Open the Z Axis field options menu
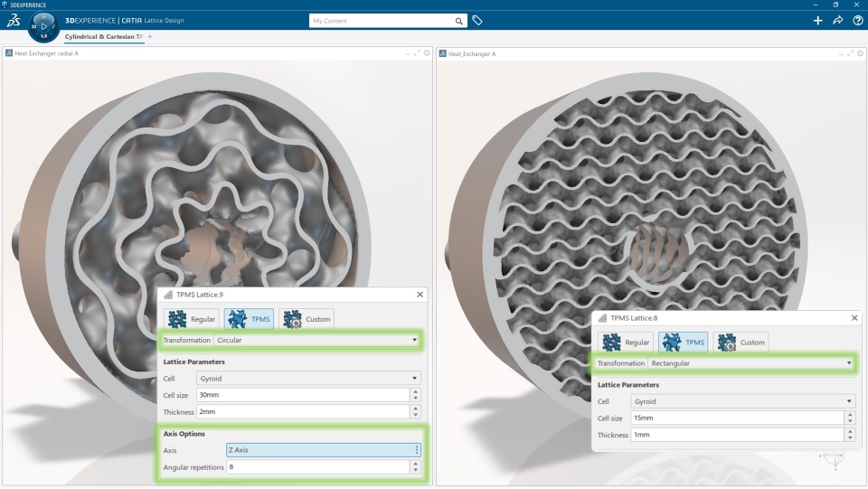Viewport: 868px width, 489px height. (x=417, y=450)
